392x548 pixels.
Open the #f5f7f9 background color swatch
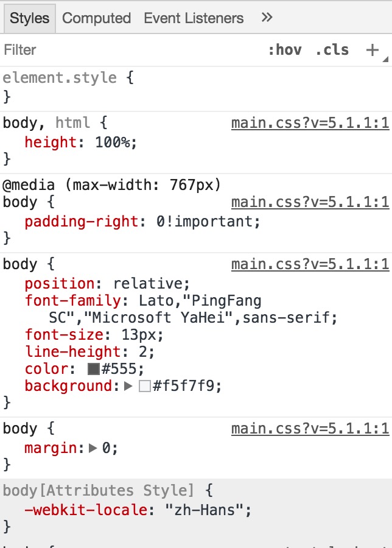coord(145,386)
